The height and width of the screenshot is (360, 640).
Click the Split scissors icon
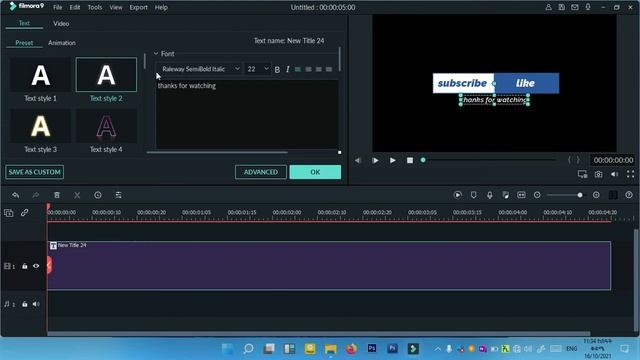click(x=77, y=196)
